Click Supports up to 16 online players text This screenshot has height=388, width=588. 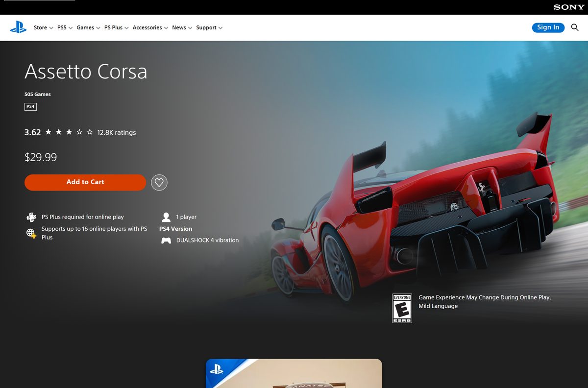[94, 233]
